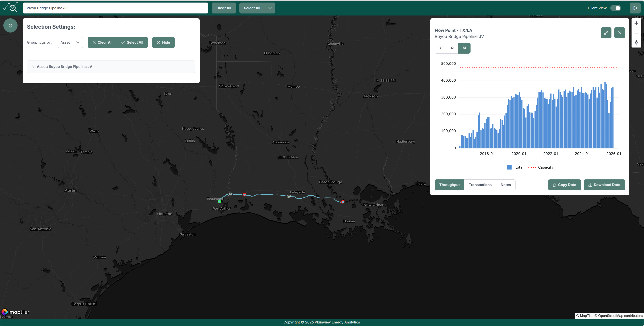Toggle the Client View switch
644x326 pixels.
pos(615,8)
